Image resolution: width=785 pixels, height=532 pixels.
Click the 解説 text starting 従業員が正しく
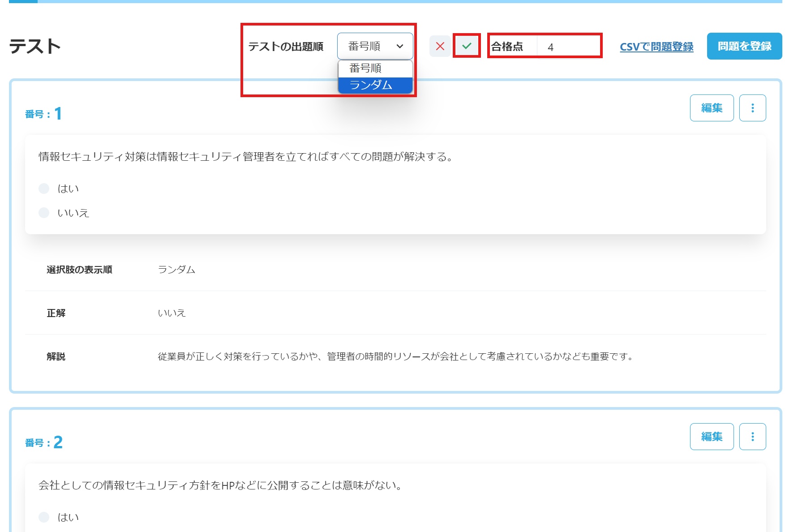click(x=396, y=356)
